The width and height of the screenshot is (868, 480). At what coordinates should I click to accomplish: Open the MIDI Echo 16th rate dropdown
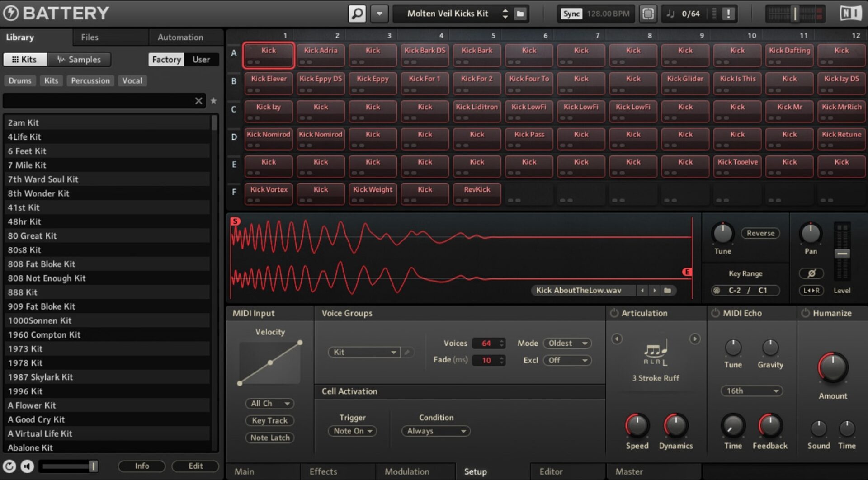pos(751,391)
